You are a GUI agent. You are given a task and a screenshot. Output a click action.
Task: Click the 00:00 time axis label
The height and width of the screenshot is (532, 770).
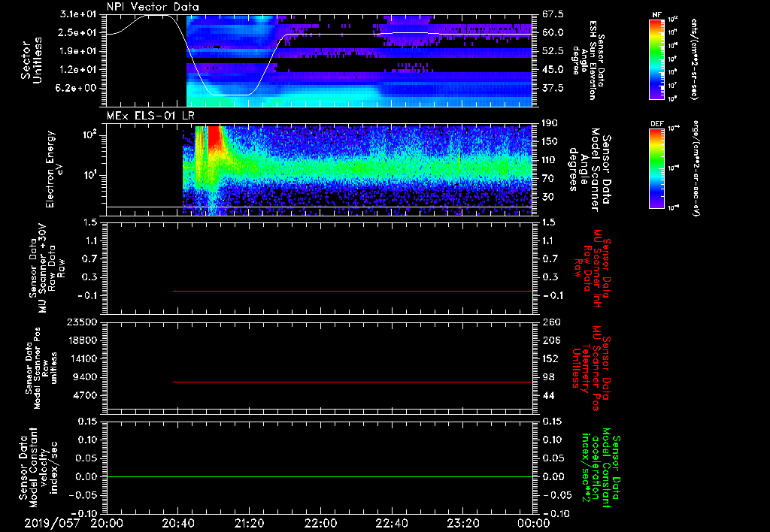click(x=534, y=523)
